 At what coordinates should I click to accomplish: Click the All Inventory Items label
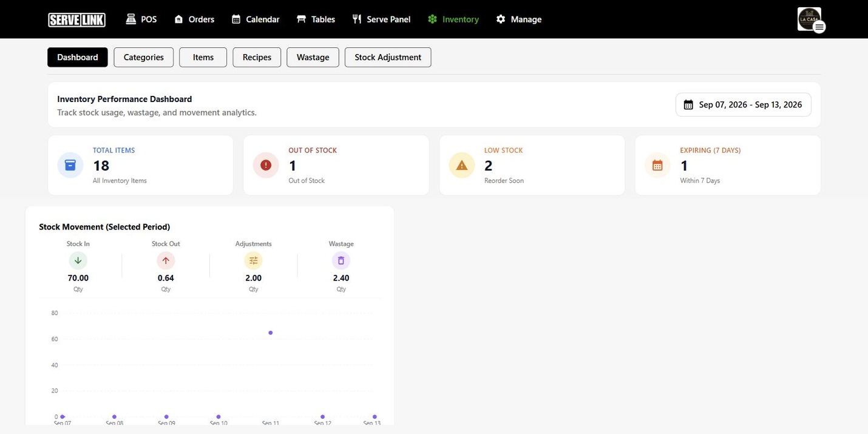pyautogui.click(x=120, y=181)
